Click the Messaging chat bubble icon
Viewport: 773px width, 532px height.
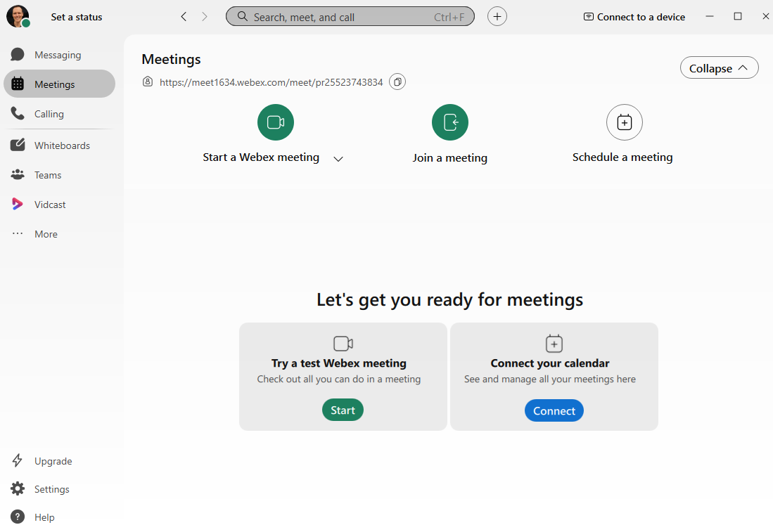coord(18,54)
